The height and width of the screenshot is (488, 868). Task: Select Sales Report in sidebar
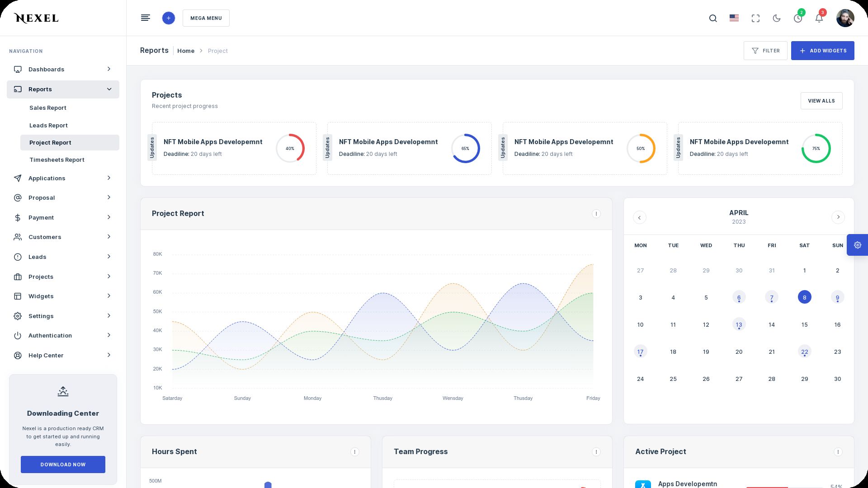pos(48,108)
